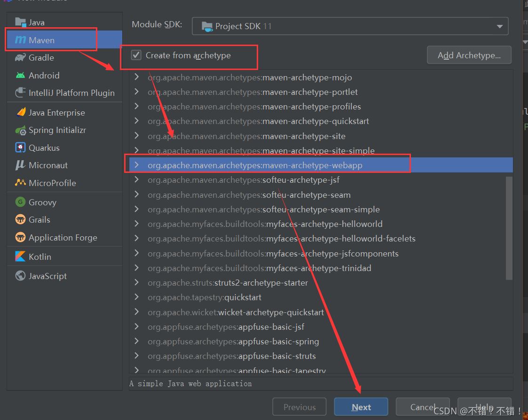Click the MicroProfile icon

[x=21, y=182]
